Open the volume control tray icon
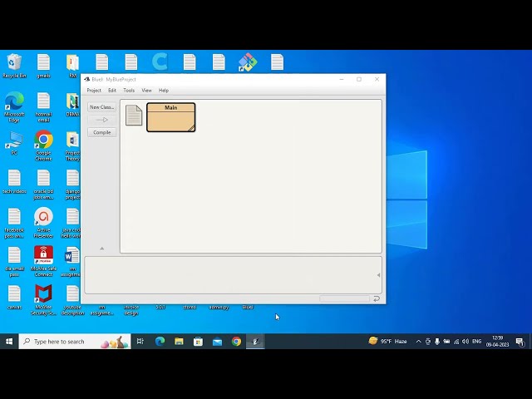Screen dimensions: 532x399 (x=465, y=342)
